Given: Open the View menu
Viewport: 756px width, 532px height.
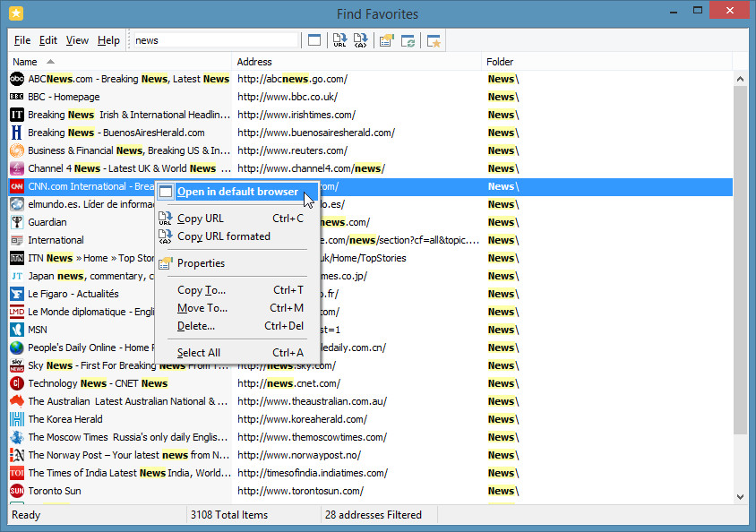Looking at the screenshot, I should click(77, 40).
